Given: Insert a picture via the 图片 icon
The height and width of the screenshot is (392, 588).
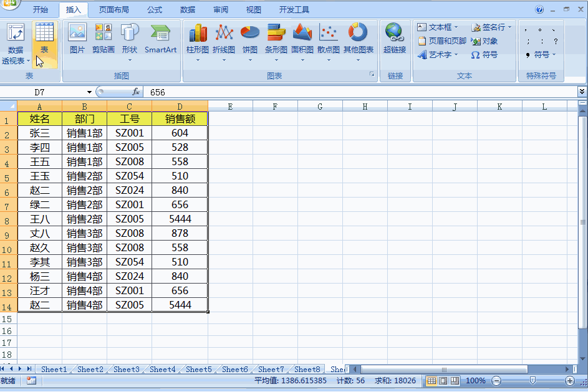Looking at the screenshot, I should tap(77, 33).
